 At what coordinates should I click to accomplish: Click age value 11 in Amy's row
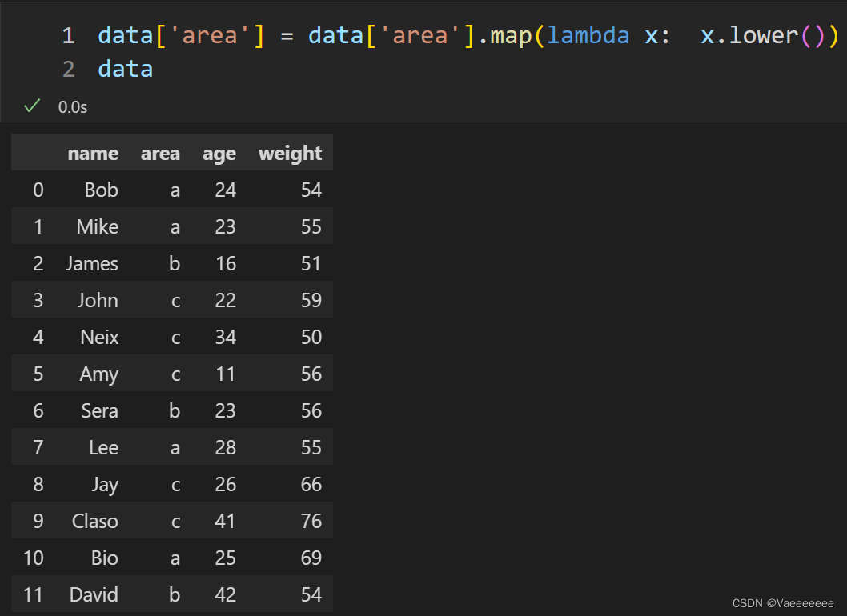(x=226, y=374)
